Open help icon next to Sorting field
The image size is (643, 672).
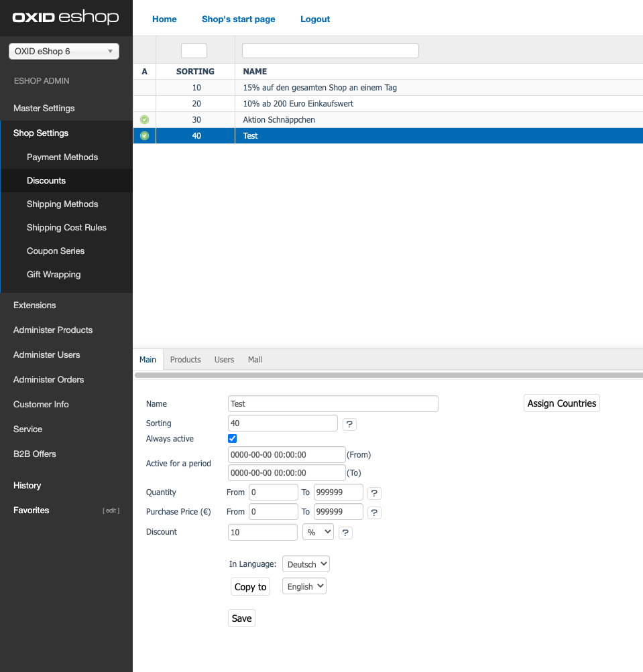coord(349,424)
